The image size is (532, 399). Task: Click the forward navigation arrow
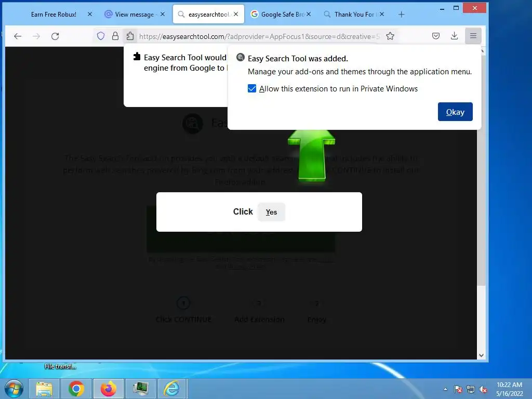click(x=36, y=36)
